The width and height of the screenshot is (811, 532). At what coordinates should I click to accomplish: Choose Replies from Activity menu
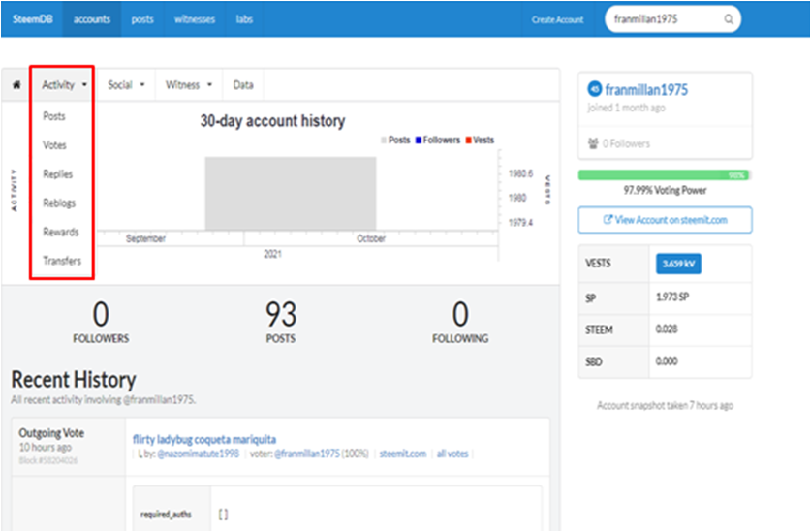[x=58, y=174]
